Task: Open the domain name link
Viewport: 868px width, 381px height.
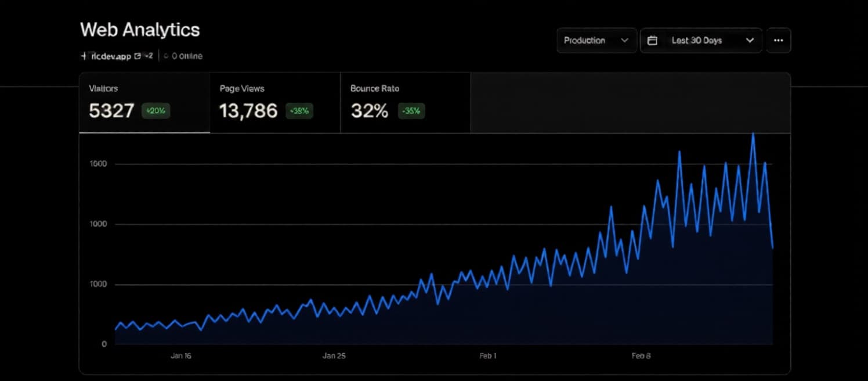Action: [111, 56]
